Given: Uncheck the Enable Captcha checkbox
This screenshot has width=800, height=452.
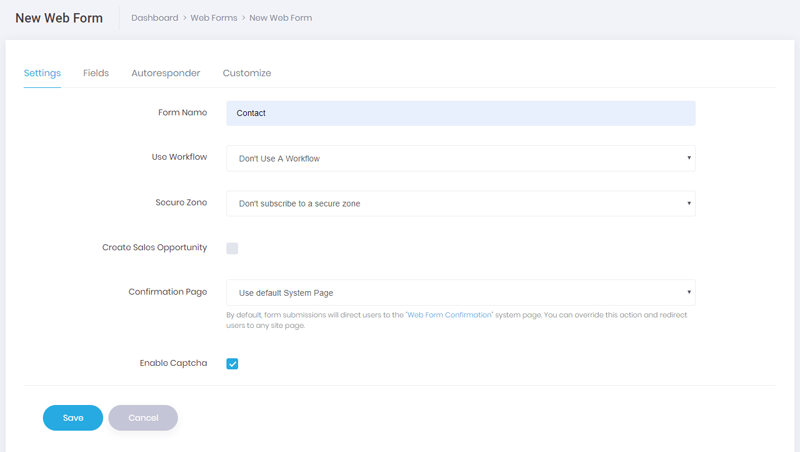Looking at the screenshot, I should (x=232, y=364).
